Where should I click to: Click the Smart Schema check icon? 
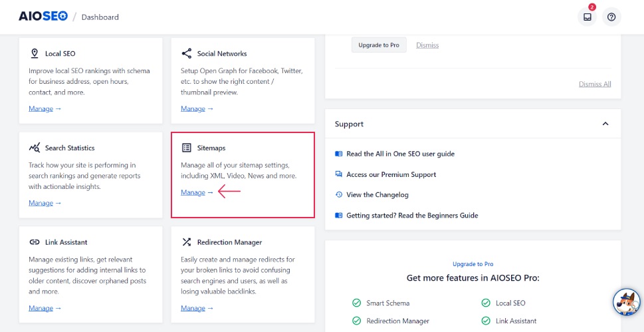point(356,303)
